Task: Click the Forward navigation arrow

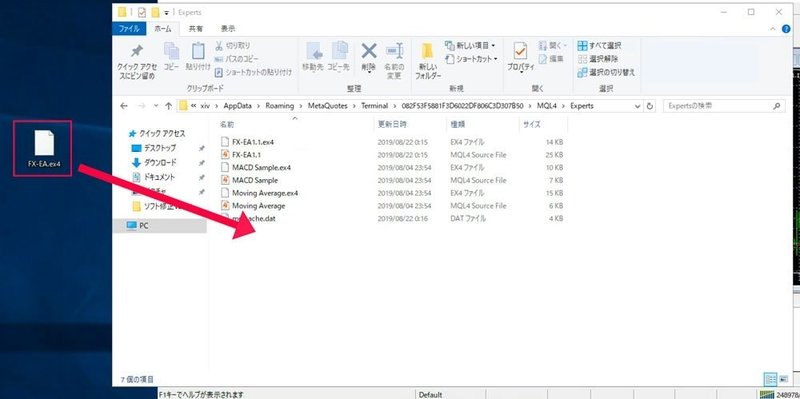Action: pos(142,106)
